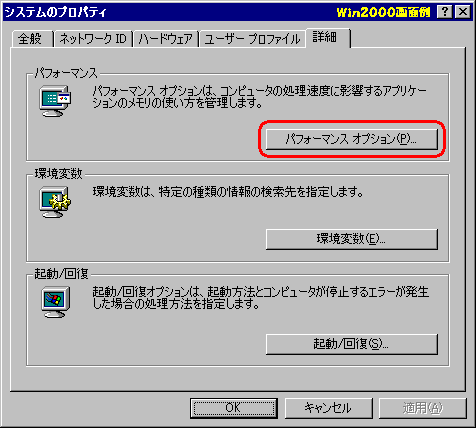Viewport: 476px width, 428px height.
Task: Click the greyed-out 適用(A) button
Action: [422, 408]
